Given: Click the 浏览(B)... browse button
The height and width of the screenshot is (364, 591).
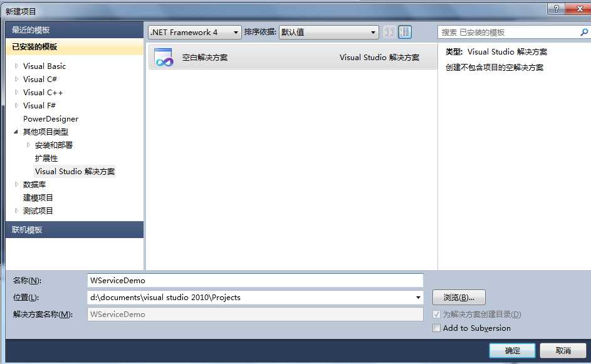Looking at the screenshot, I should pyautogui.click(x=459, y=298).
